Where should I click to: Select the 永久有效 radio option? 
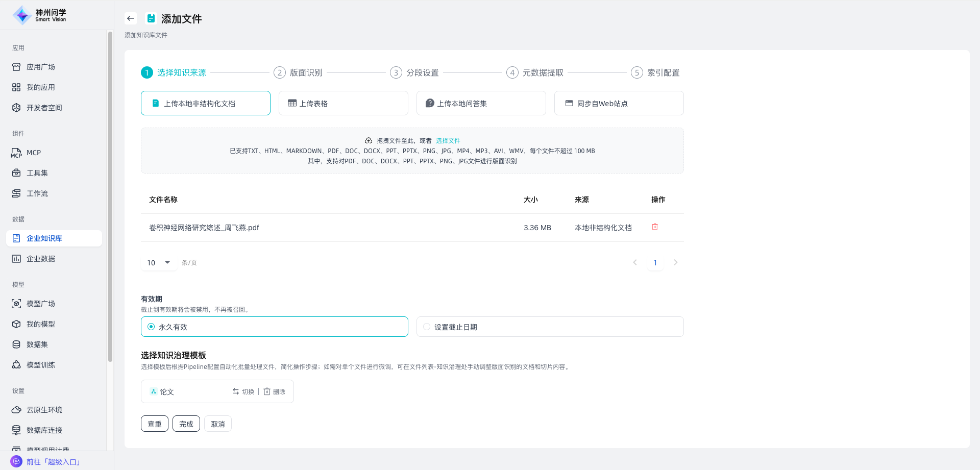point(151,327)
